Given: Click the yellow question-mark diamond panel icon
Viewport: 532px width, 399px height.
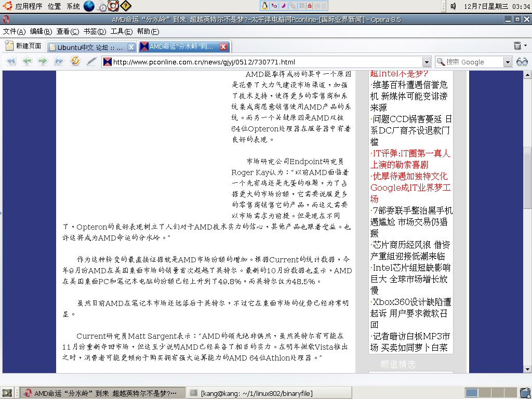Looking at the screenshot, I should [126, 6].
